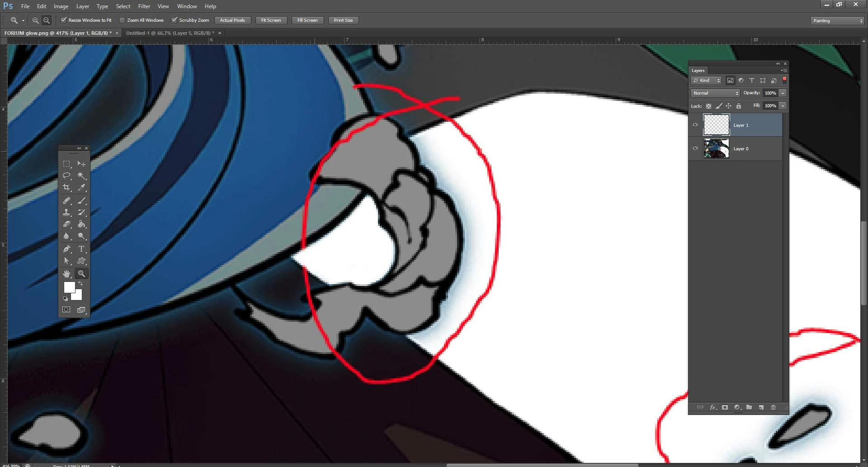
Task: Select the Magic Wand tool
Action: pyautogui.click(x=81, y=176)
